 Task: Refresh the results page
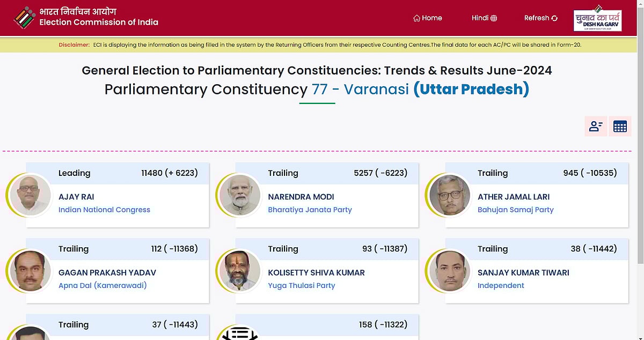coord(540,18)
